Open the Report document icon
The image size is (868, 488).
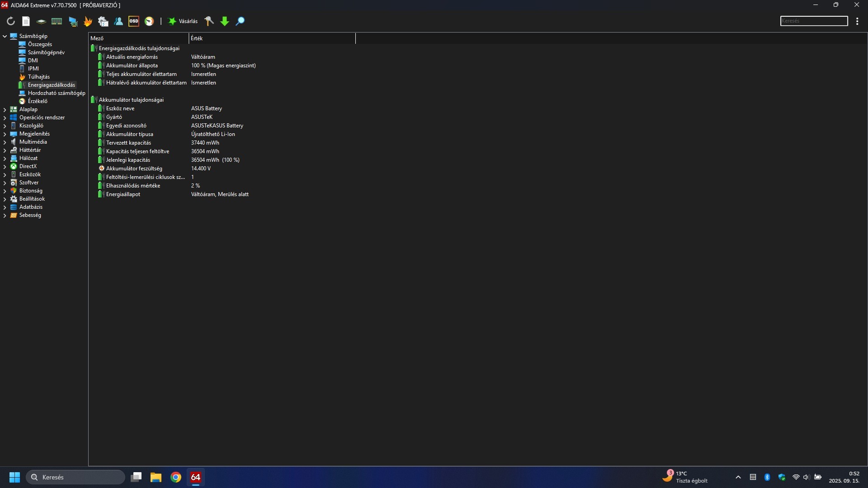pyautogui.click(x=26, y=21)
